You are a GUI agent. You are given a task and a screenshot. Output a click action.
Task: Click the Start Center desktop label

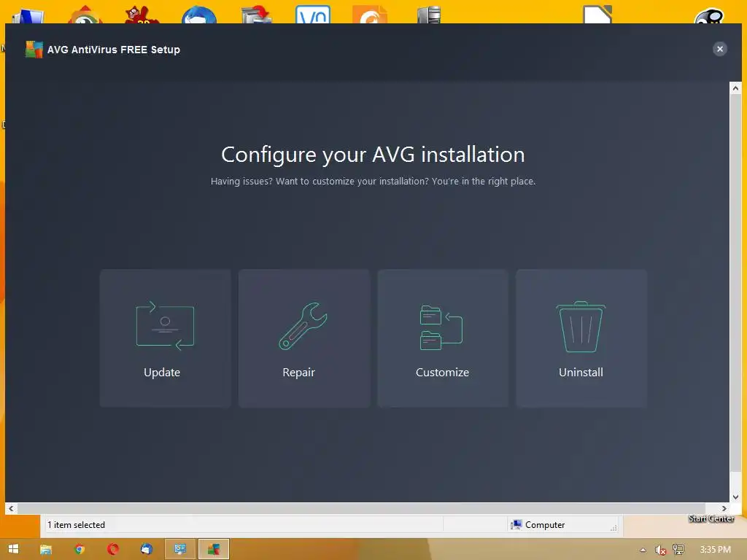point(711,518)
